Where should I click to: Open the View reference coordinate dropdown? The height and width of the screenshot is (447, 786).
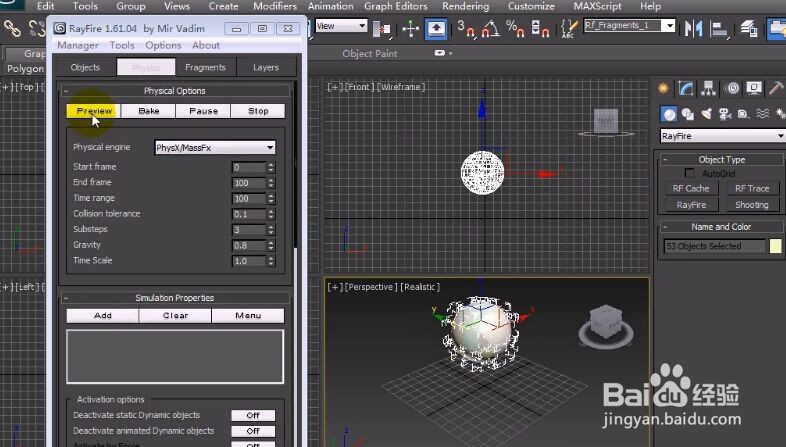point(342,26)
